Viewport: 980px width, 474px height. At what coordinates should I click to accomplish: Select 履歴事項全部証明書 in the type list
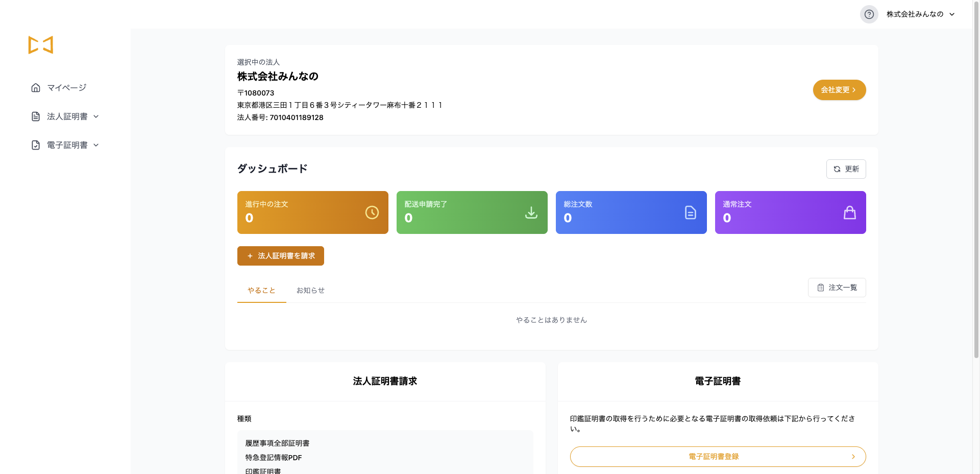coord(277,443)
